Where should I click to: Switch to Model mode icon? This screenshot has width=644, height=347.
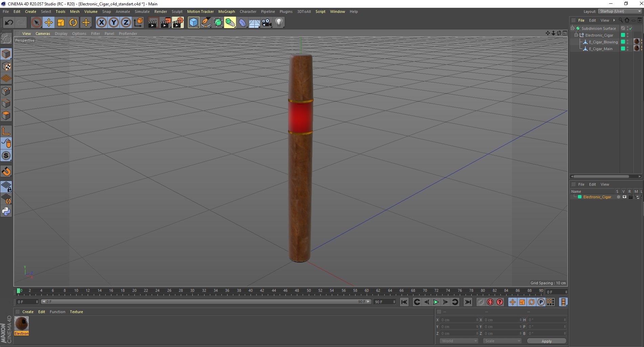(x=6, y=54)
